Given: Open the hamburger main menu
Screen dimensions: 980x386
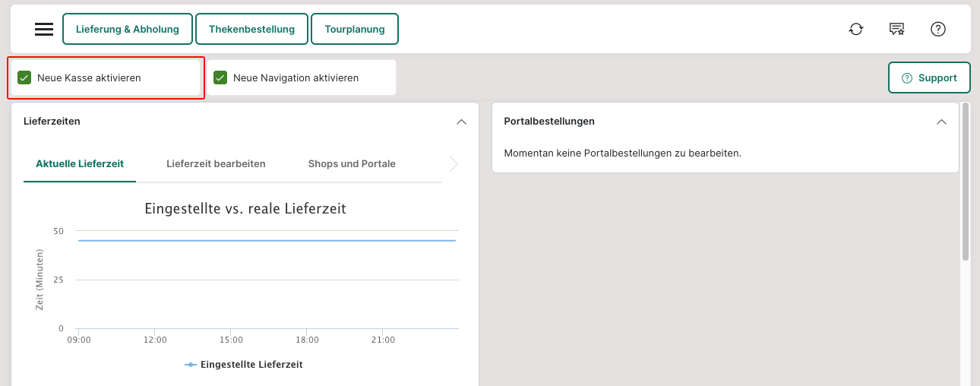Looking at the screenshot, I should point(44,29).
